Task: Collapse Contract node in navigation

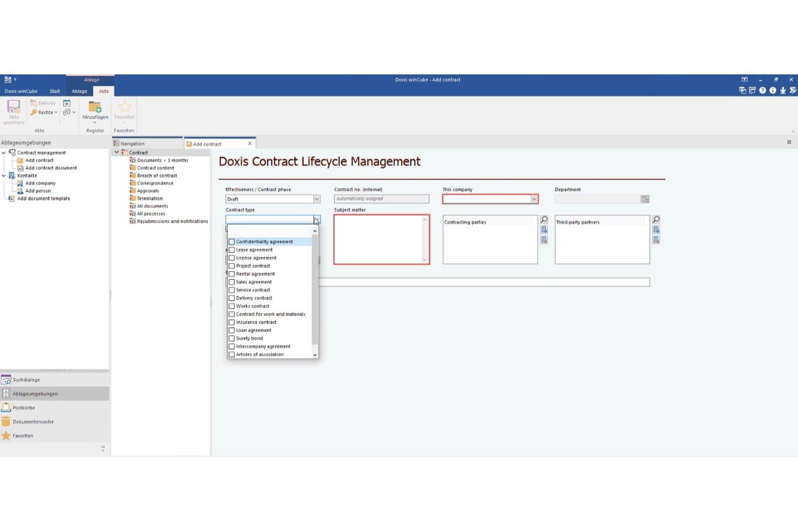Action: [x=116, y=153]
